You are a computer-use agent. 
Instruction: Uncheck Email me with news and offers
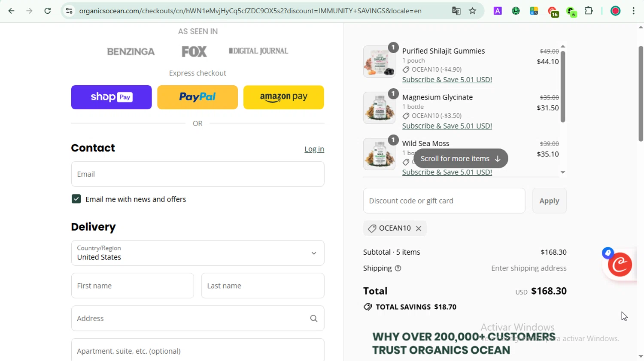[x=76, y=199]
